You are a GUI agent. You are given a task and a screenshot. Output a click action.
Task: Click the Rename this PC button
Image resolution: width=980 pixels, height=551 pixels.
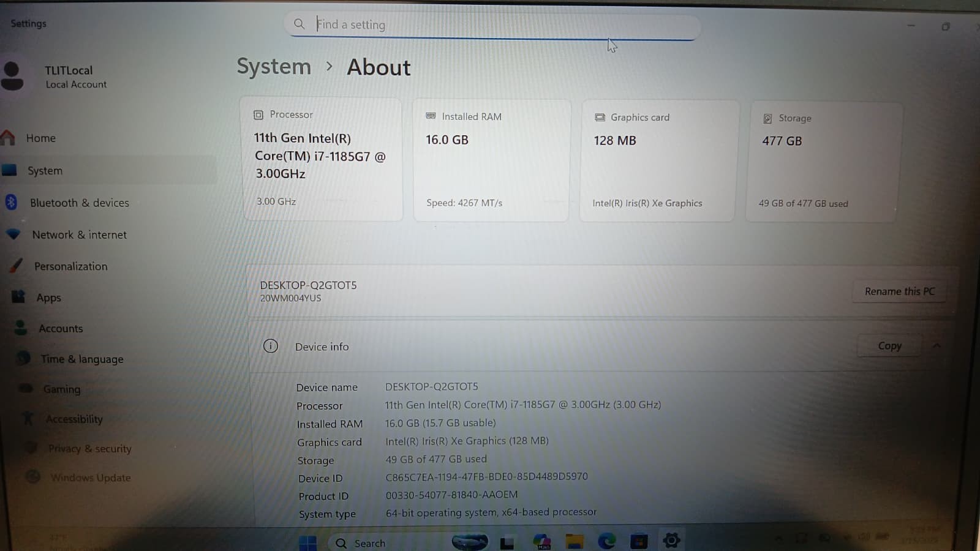pyautogui.click(x=899, y=291)
